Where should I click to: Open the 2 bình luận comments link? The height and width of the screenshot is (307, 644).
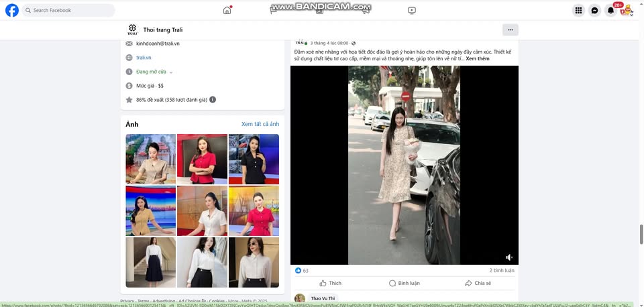pos(502,271)
